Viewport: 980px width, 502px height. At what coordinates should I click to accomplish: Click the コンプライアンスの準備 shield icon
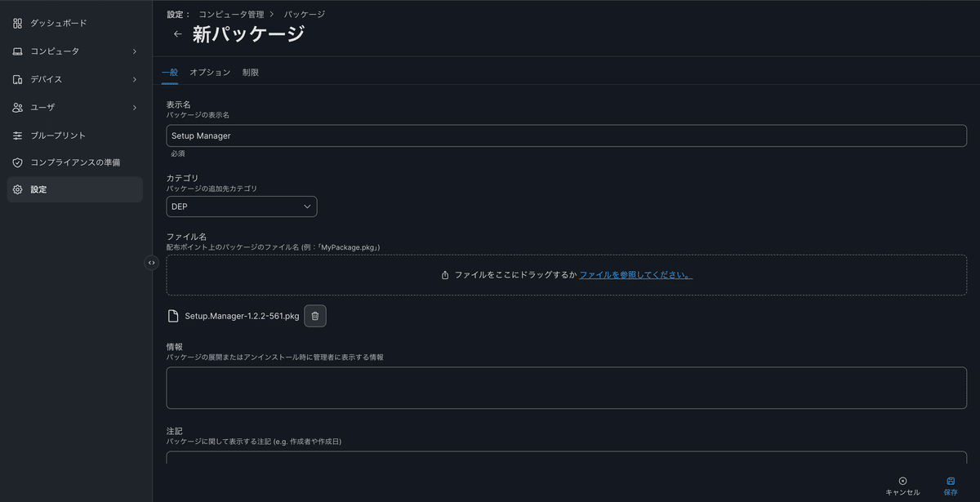click(x=17, y=162)
